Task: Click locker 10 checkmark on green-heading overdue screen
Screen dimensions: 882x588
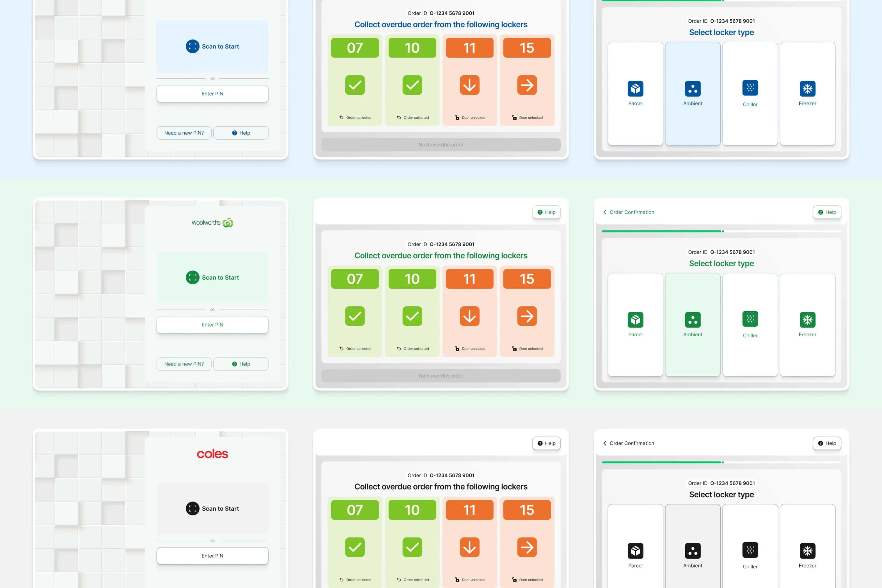Action: point(412,316)
